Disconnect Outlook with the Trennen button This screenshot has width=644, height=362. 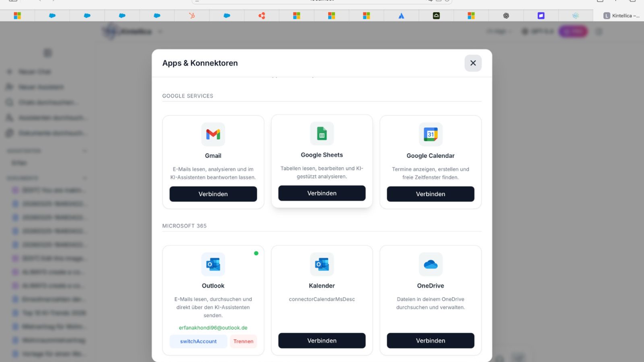tap(244, 341)
